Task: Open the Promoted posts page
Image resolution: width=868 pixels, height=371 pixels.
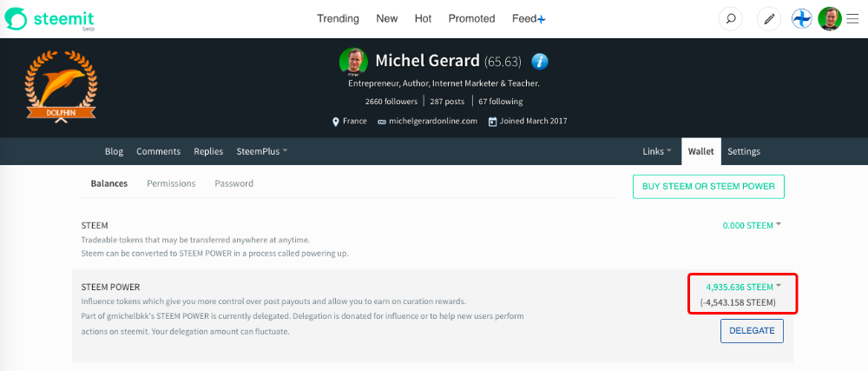Action: point(471,19)
